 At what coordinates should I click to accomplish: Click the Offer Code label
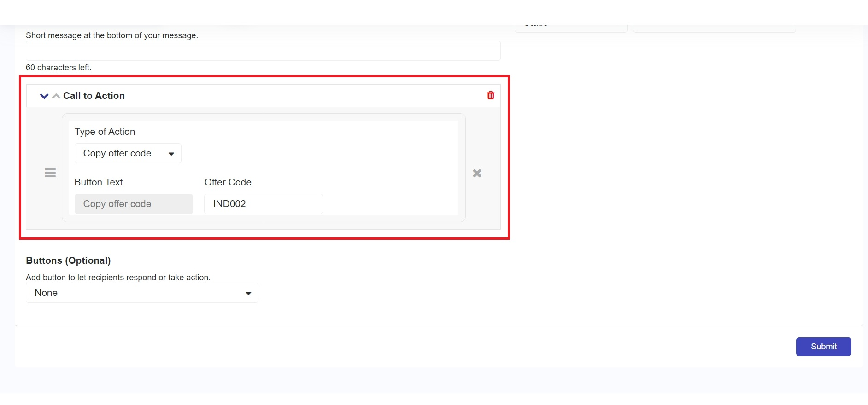pos(228,182)
